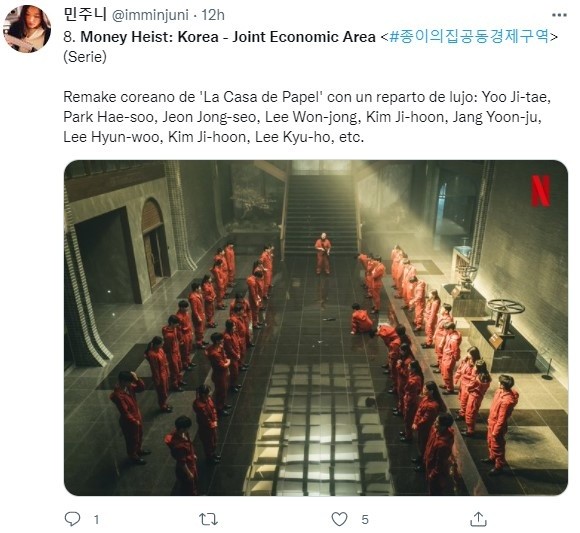Click the reply count number 1
Screen dimensions: 580x533
pos(96,520)
